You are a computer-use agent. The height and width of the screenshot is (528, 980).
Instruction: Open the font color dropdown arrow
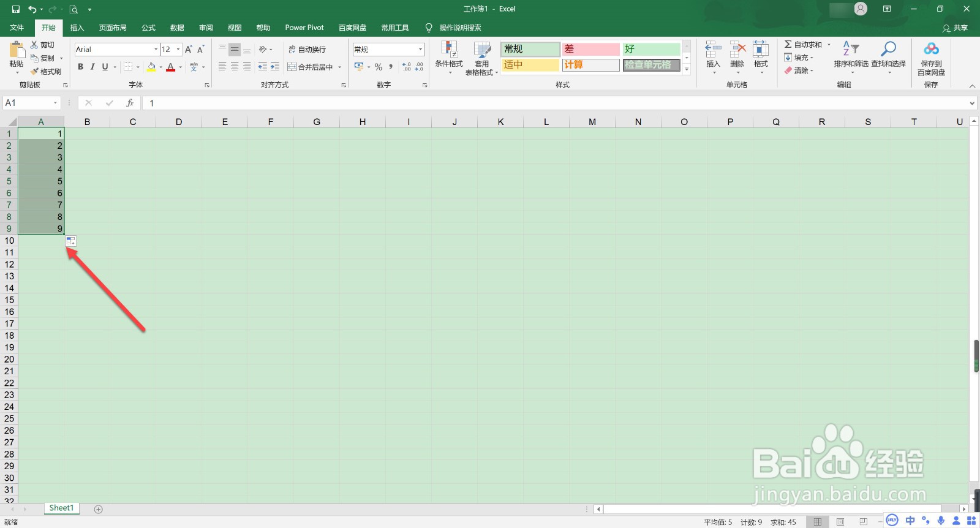tap(180, 67)
